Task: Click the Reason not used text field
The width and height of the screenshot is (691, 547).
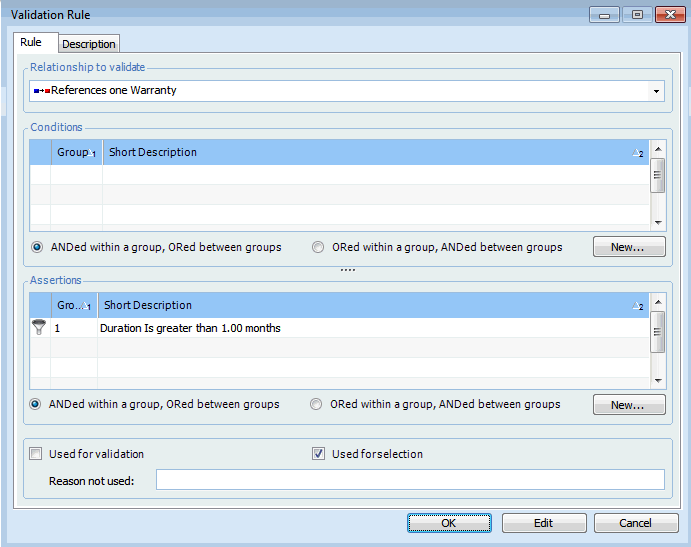Action: (x=410, y=480)
